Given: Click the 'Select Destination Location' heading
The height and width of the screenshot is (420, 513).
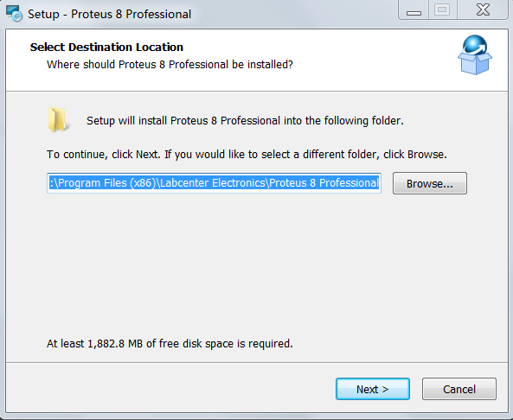Looking at the screenshot, I should pyautogui.click(x=106, y=47).
